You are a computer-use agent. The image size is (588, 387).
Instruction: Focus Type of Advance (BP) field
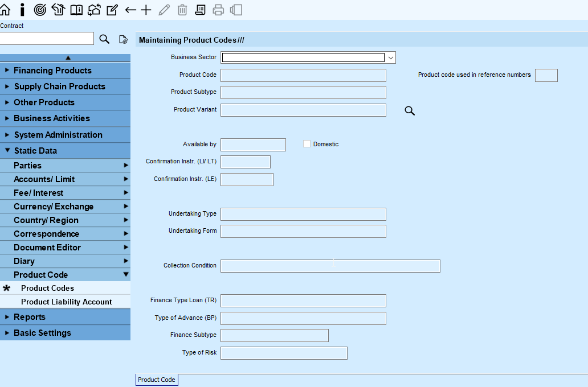point(303,319)
